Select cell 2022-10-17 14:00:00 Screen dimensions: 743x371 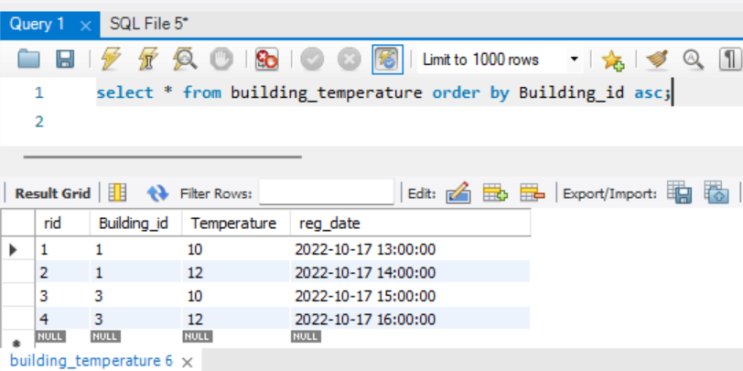tap(410, 272)
